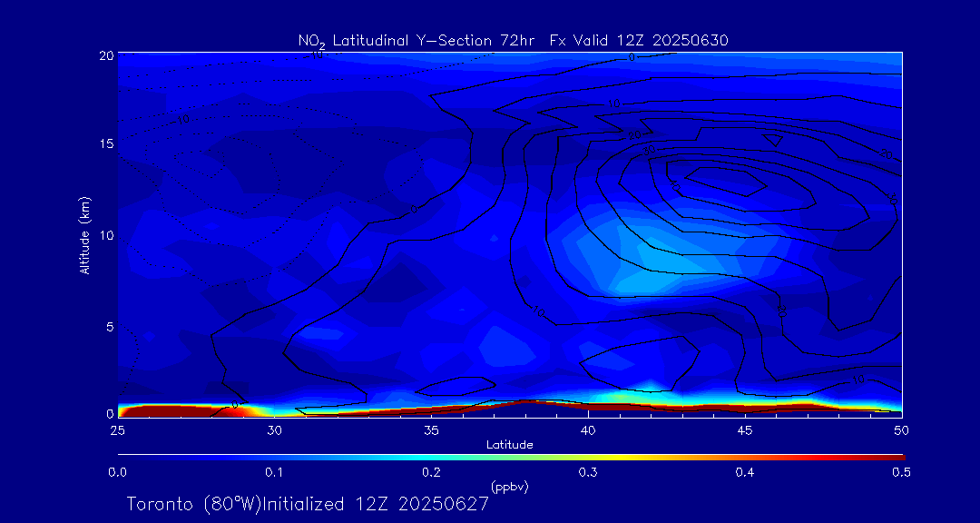The width and height of the screenshot is (980, 523).
Task: Click the altitude axis tick label 5
Action: (x=110, y=326)
